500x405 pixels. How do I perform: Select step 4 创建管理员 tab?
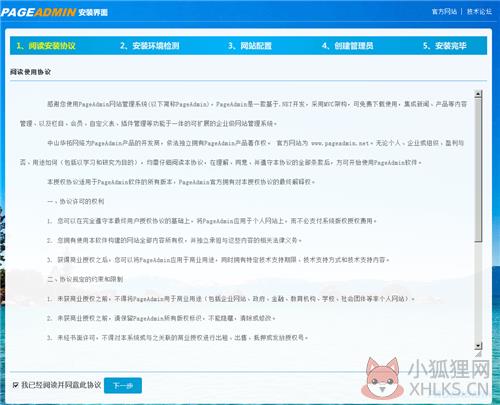(x=347, y=46)
